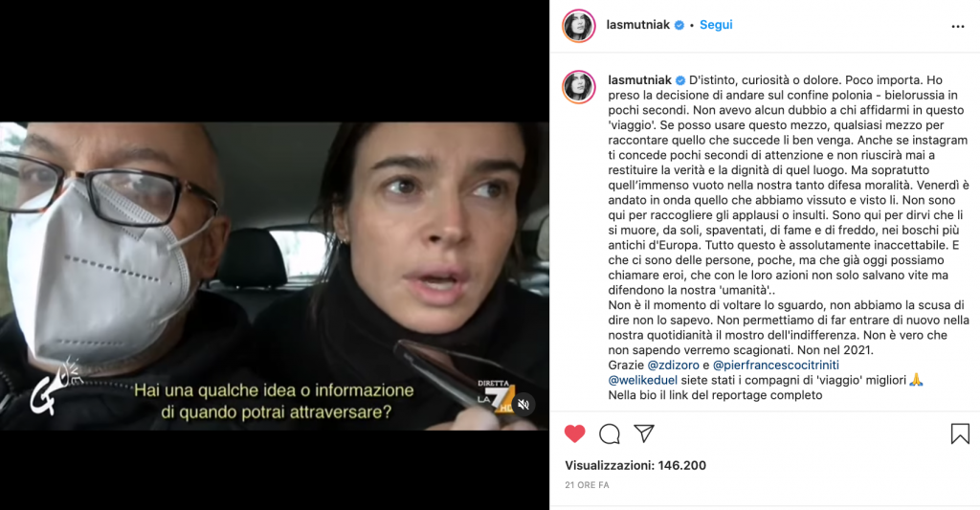Save the post with the bookmark icon
Image resolution: width=980 pixels, height=510 pixels.
(x=960, y=433)
